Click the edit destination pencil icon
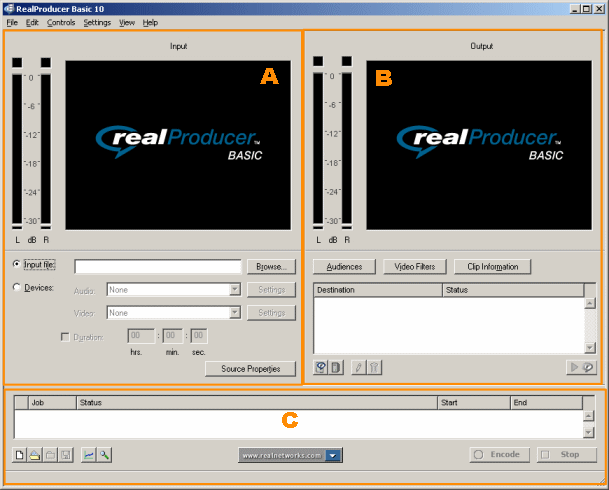The image size is (609, 490). [x=358, y=368]
